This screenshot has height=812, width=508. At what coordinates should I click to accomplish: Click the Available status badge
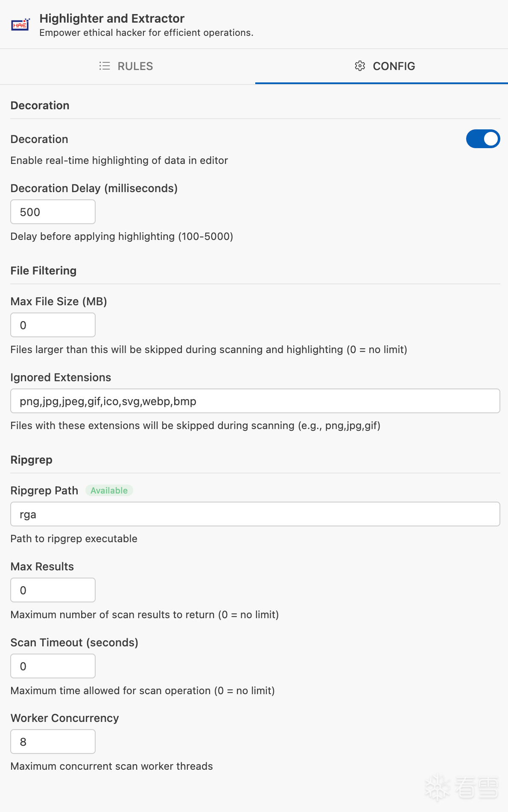109,491
